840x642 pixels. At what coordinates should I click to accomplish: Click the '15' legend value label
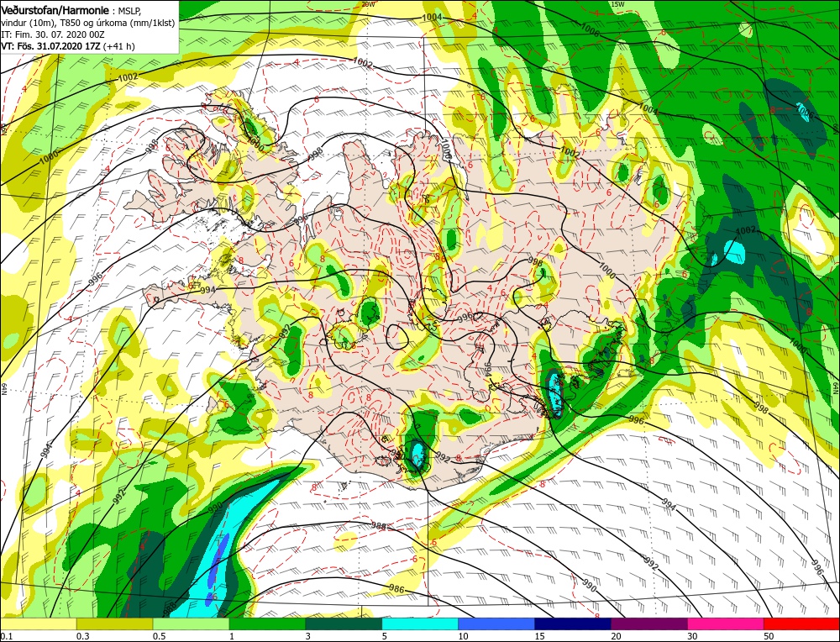(x=539, y=636)
